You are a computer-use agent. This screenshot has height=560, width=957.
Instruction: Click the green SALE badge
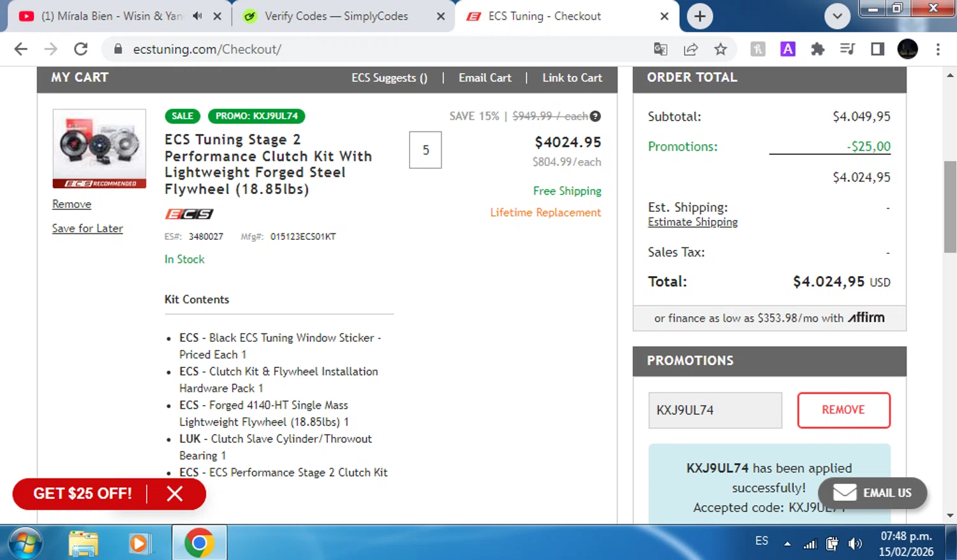[182, 116]
